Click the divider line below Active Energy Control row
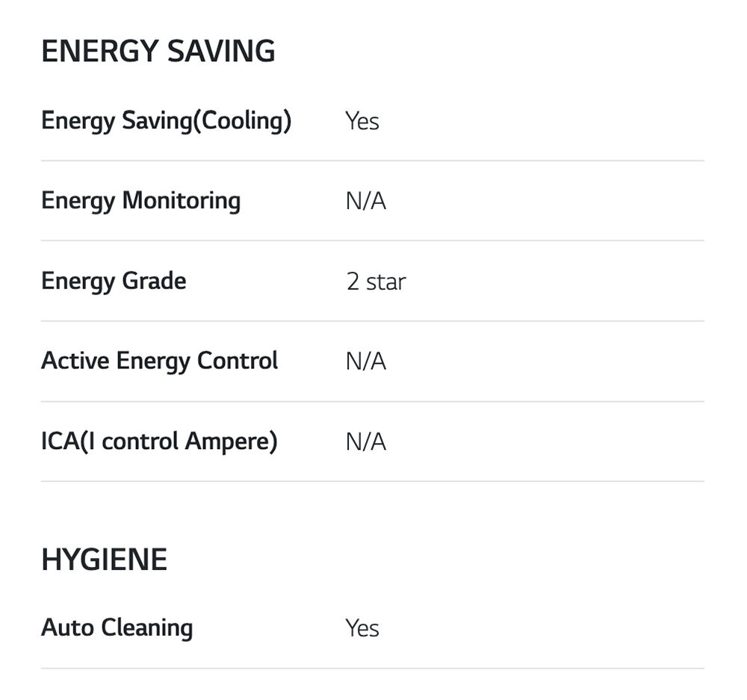This screenshot has width=747, height=700. [372, 401]
